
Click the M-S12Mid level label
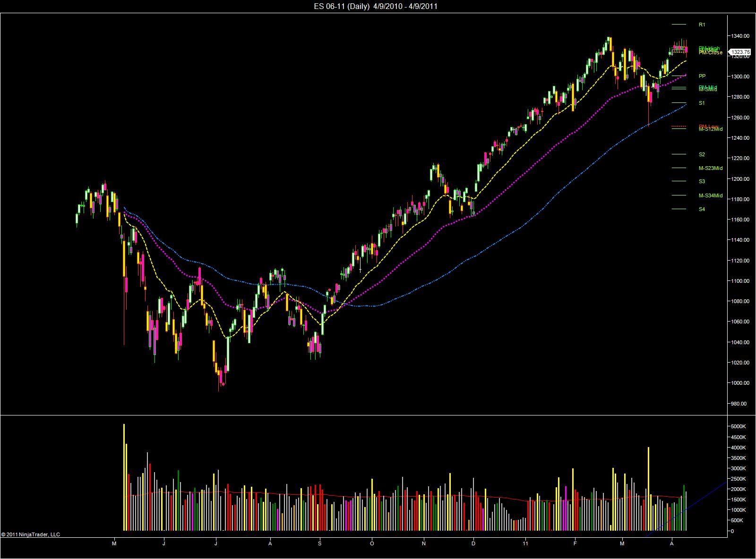coord(711,129)
